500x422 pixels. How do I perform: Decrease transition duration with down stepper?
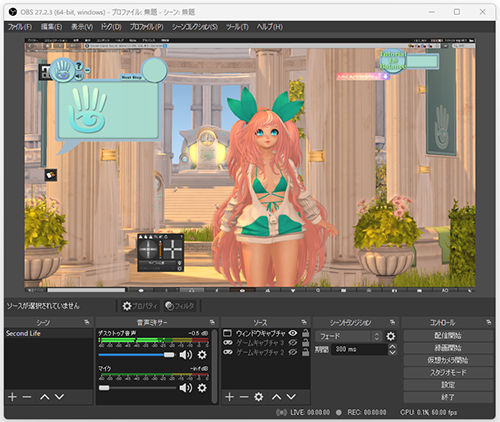(392, 352)
